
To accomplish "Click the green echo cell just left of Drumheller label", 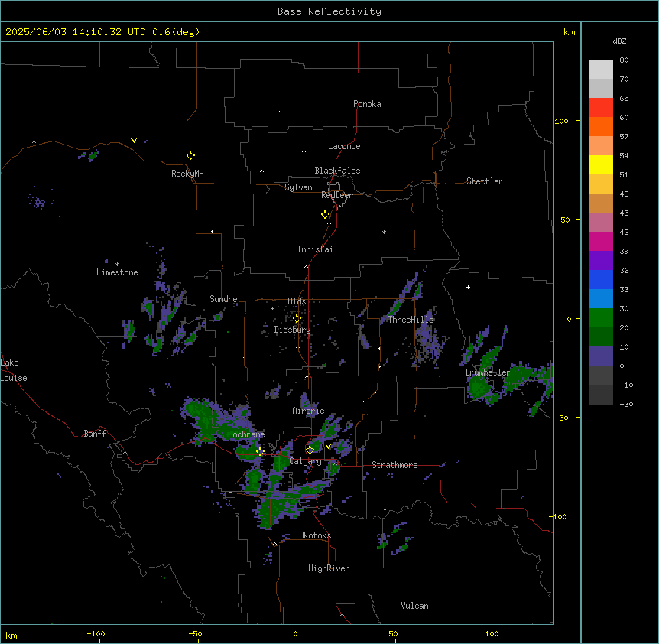I will [479, 387].
